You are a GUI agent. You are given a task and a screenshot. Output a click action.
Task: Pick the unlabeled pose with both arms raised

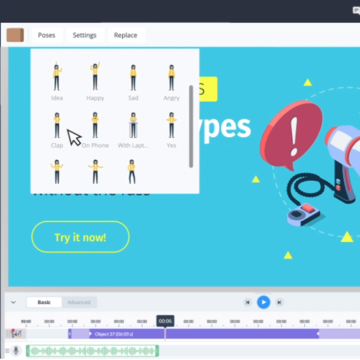[x=57, y=172]
